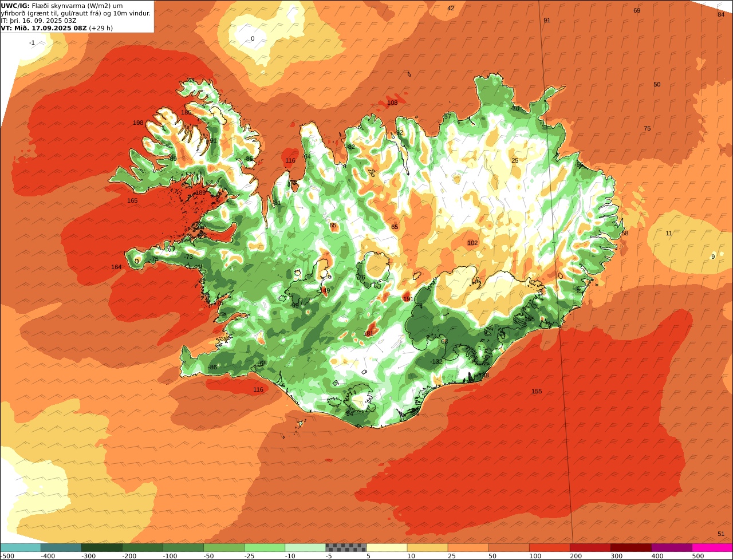Click the init time line 'IT: Þri. 16. 09. 2025 03Z'

click(x=39, y=21)
